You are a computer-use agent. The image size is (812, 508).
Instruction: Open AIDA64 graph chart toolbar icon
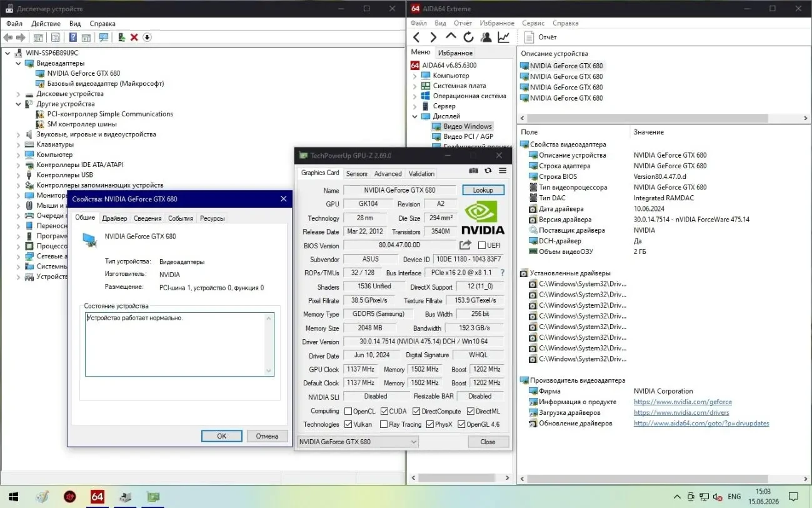click(x=504, y=38)
